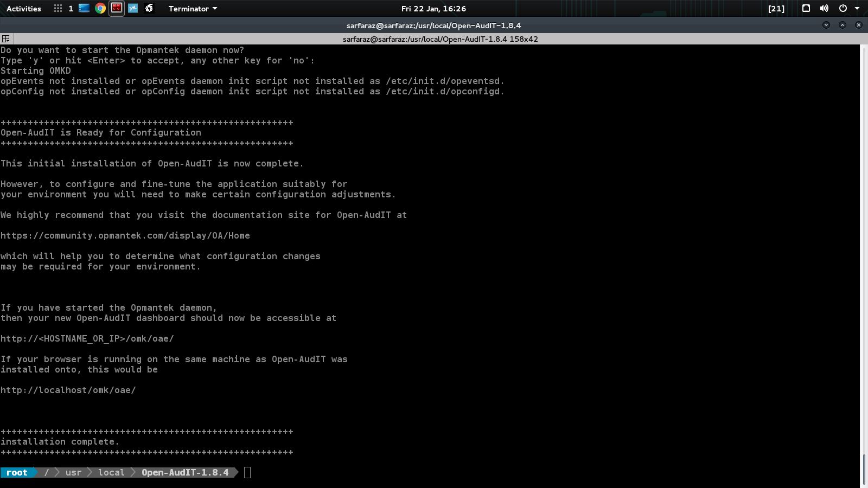
Task: Open the system monitor graph icon
Action: (133, 8)
